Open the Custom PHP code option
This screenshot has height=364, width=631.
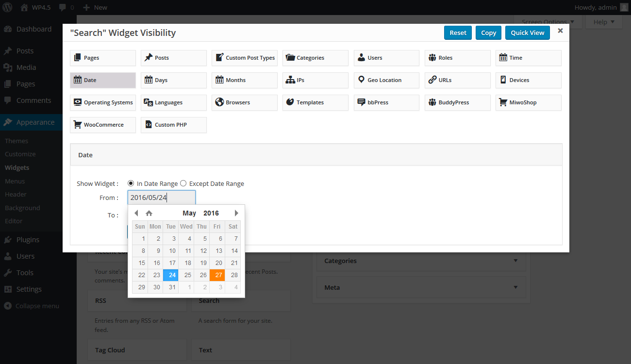point(174,125)
